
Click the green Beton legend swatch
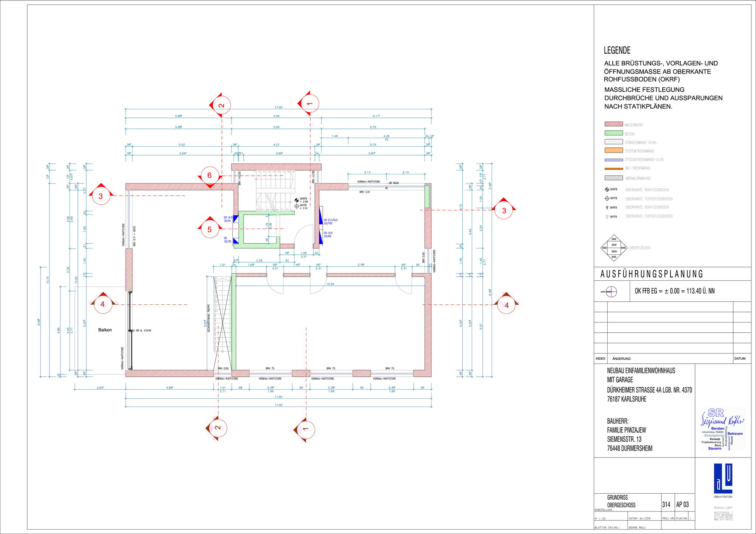pyautogui.click(x=614, y=133)
